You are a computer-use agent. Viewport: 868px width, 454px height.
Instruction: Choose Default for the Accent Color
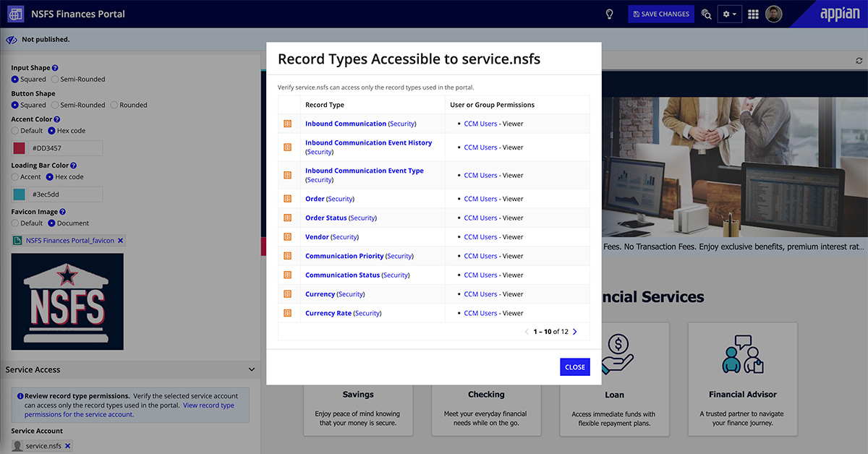click(x=16, y=131)
